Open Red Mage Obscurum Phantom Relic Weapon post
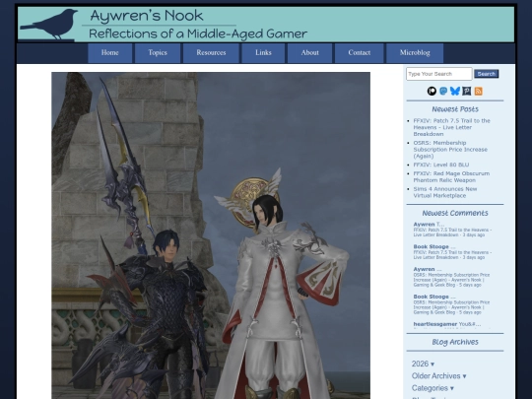This screenshot has width=532, height=399. click(451, 176)
